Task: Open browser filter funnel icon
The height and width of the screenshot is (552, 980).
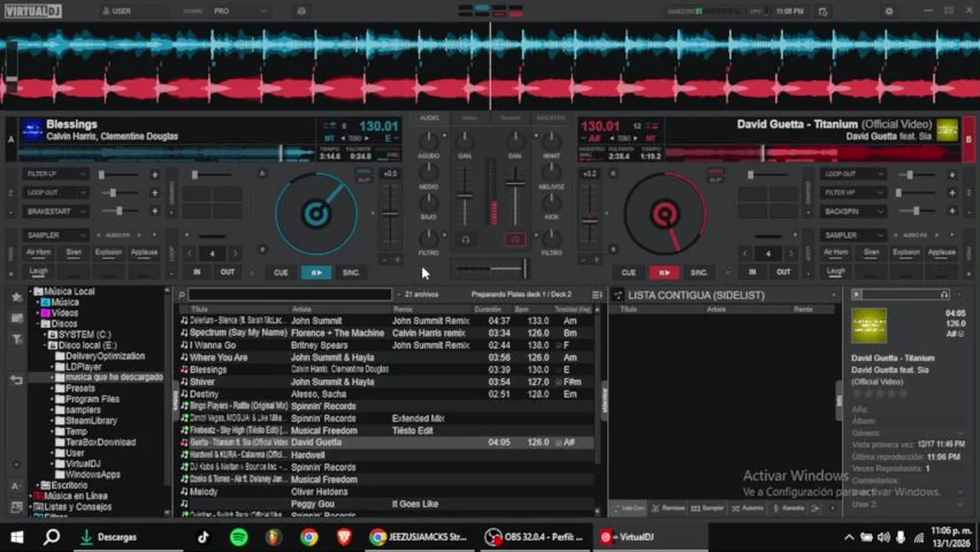Action: pos(16,340)
